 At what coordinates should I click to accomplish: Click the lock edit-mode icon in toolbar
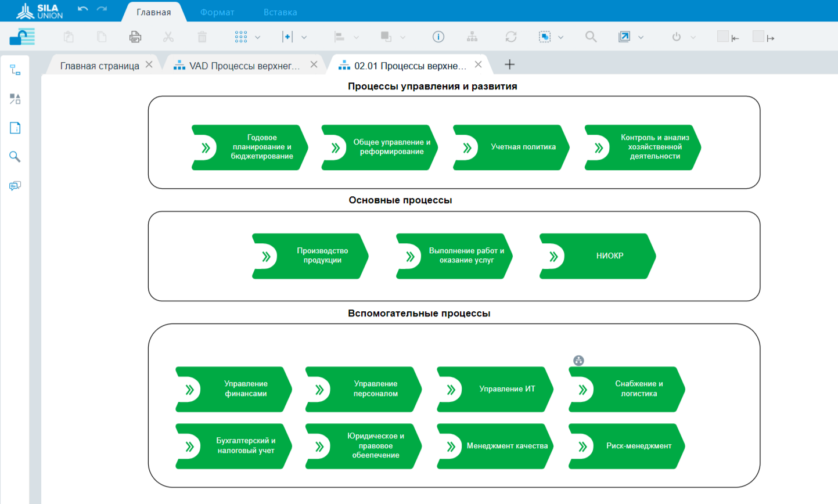[x=21, y=37]
